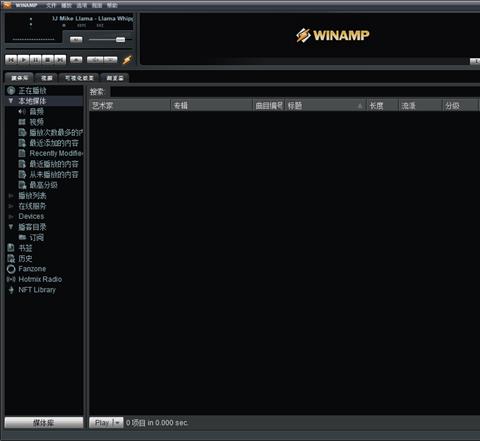Collapse the 播客目录 tree node

[x=11, y=227]
